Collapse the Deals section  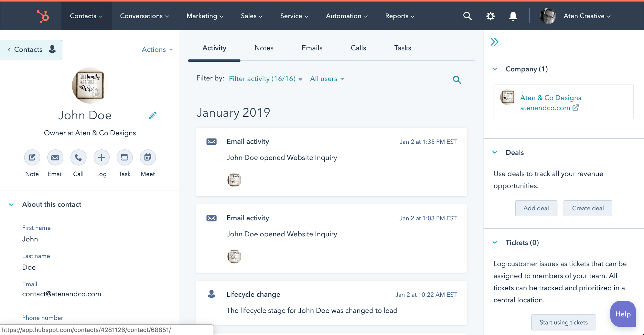click(495, 152)
